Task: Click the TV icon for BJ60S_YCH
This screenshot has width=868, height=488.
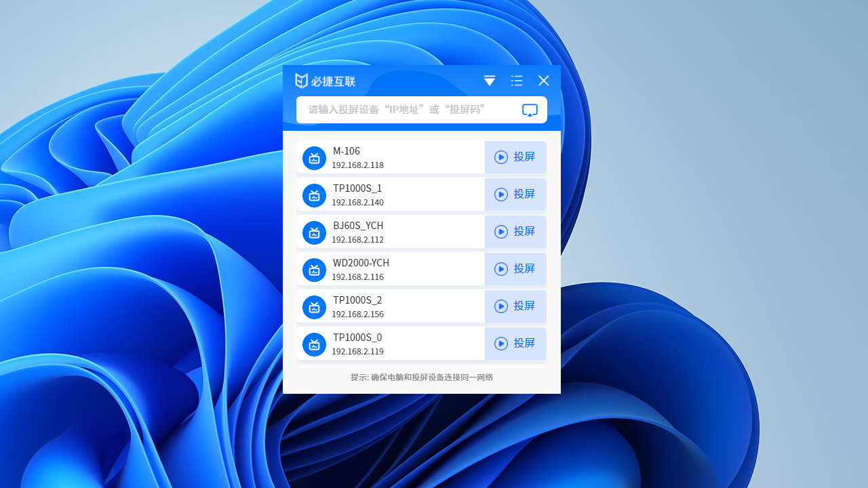Action: pos(314,232)
